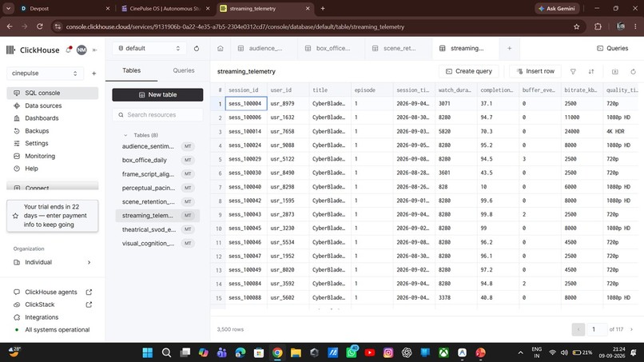
Task: Open the Backups page
Action: 37,131
